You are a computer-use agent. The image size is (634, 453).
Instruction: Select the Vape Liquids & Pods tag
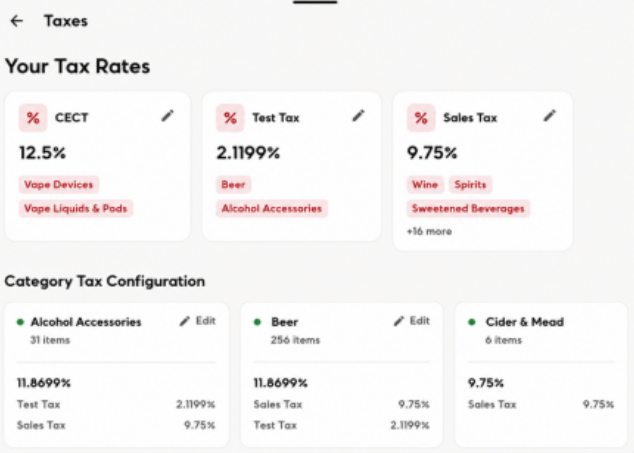click(x=76, y=208)
